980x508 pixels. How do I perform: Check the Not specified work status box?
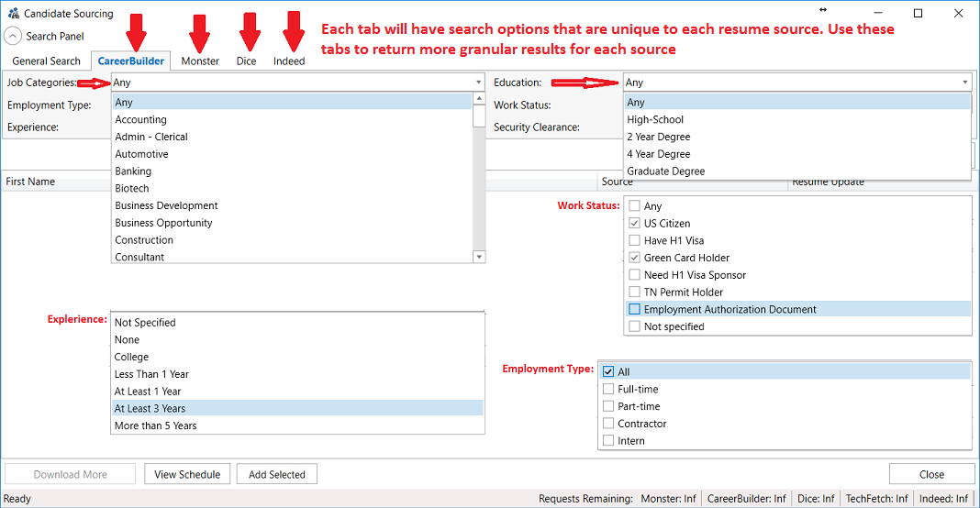[x=634, y=326]
